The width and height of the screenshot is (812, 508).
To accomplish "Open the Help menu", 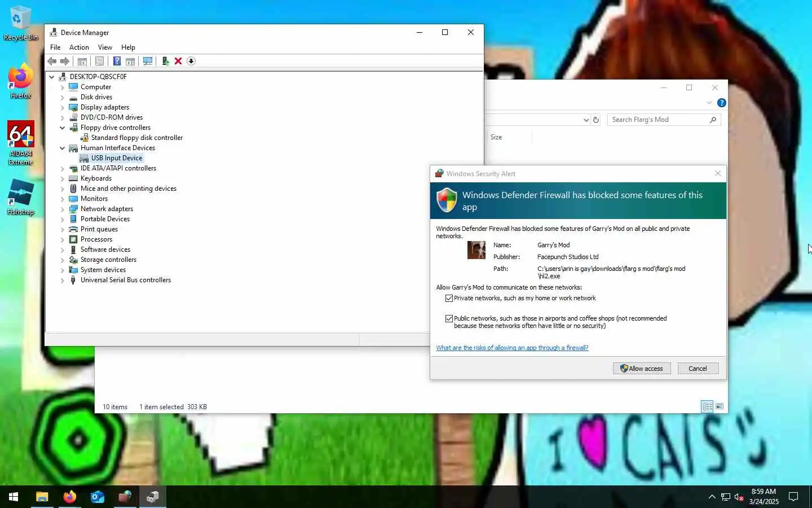I will (128, 47).
